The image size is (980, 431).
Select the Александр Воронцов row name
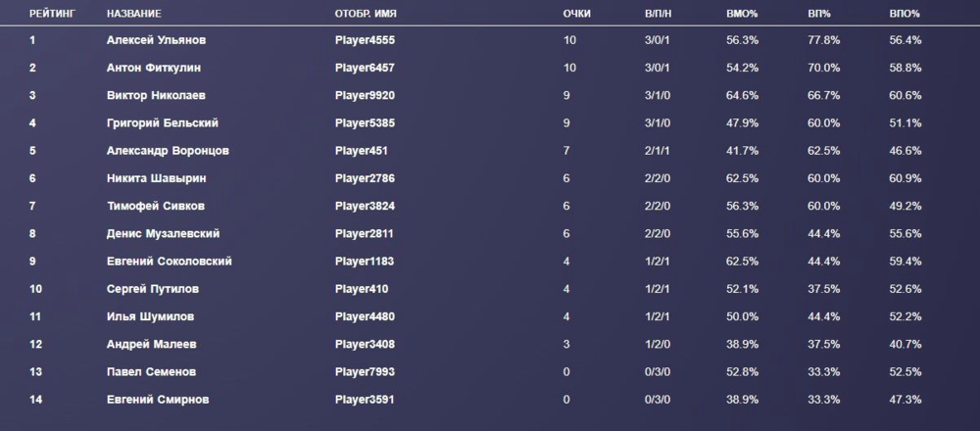[x=167, y=151]
